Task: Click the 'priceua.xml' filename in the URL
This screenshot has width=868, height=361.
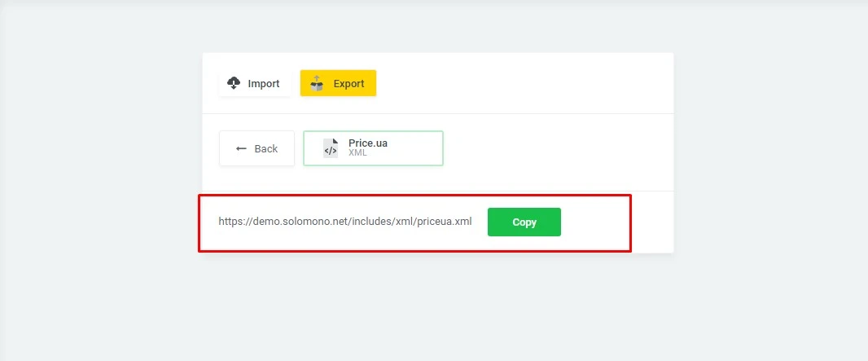Action: 444,222
